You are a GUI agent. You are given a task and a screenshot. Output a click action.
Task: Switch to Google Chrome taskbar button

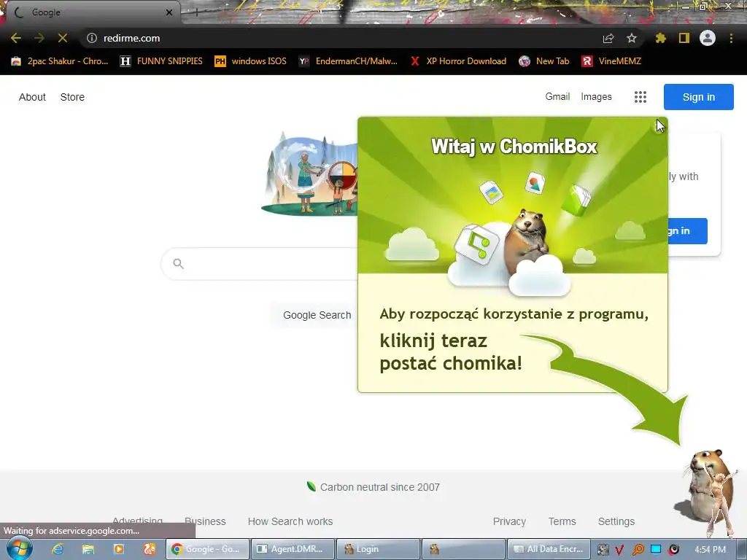207,549
